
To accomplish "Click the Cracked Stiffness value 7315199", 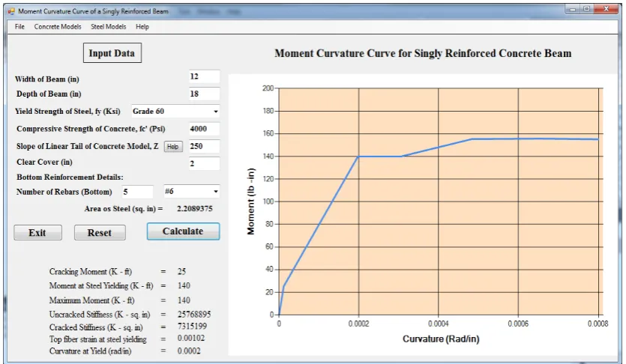I will point(192,326).
